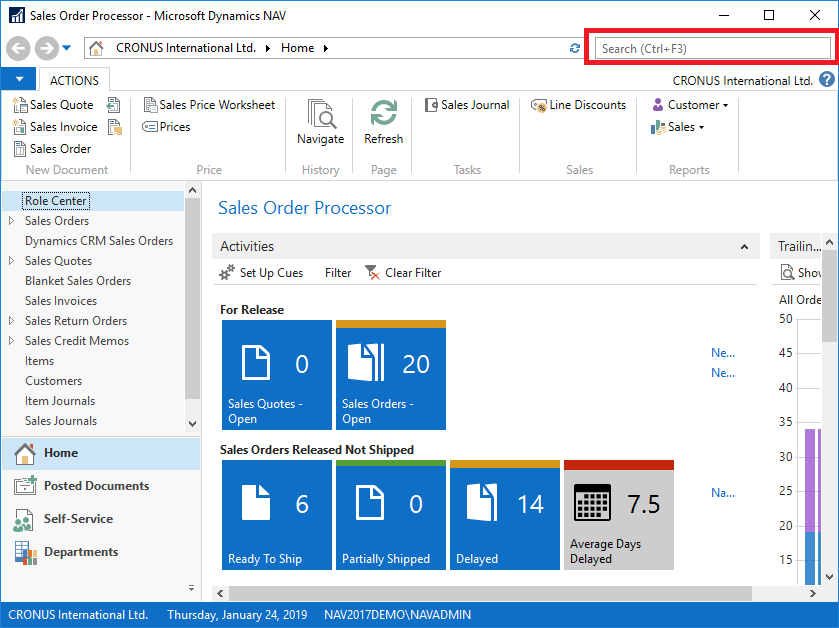Click CRONUS International Ltd. in status bar

[78, 615]
